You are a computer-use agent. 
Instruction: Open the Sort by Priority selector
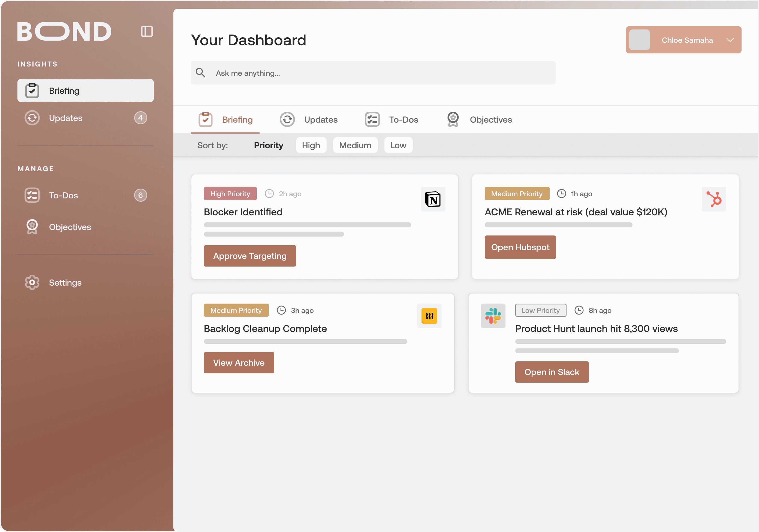pos(268,145)
